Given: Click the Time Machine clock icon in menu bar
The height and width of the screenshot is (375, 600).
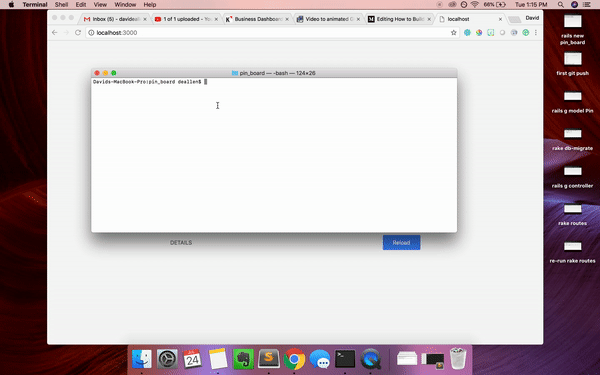Looking at the screenshot, I should (x=463, y=5).
